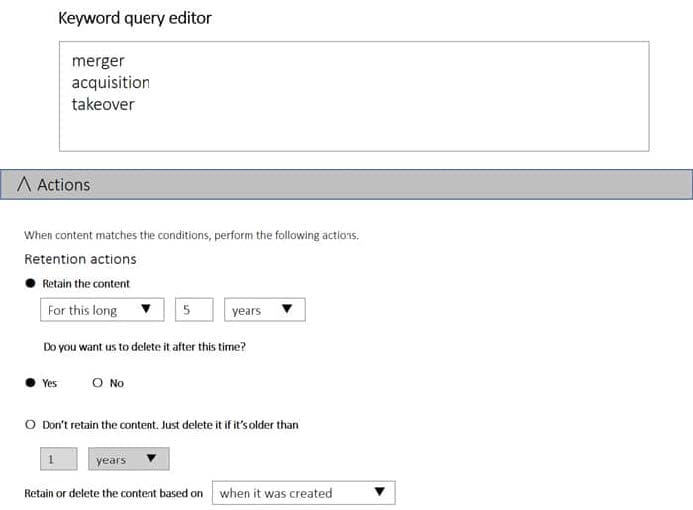Collapse the Actions section chevron

(x=24, y=185)
